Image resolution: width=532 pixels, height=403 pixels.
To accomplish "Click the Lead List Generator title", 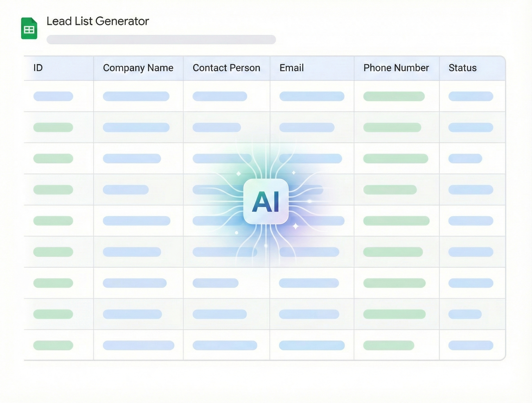I will tap(98, 21).
